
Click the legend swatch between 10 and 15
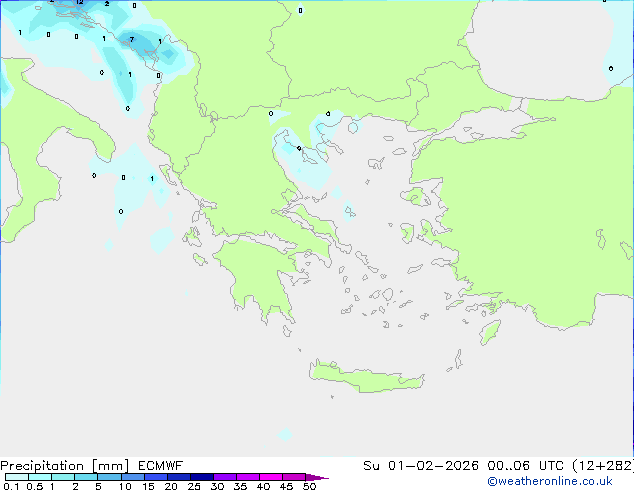pyautogui.click(x=133, y=477)
